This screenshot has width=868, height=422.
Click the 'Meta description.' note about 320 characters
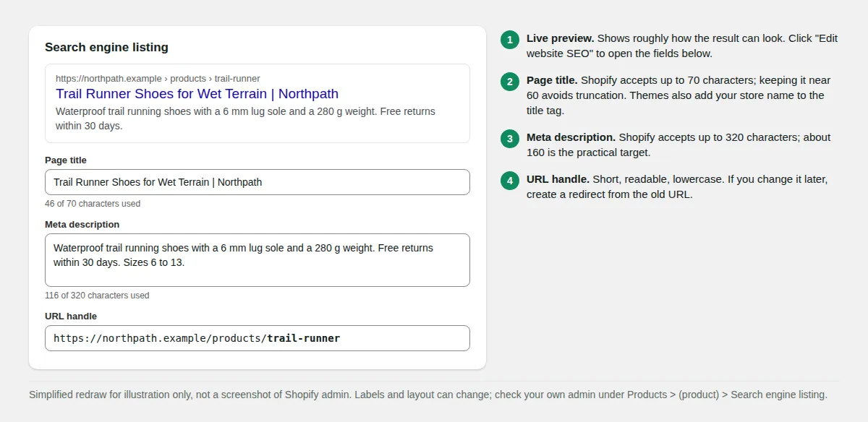coord(678,145)
